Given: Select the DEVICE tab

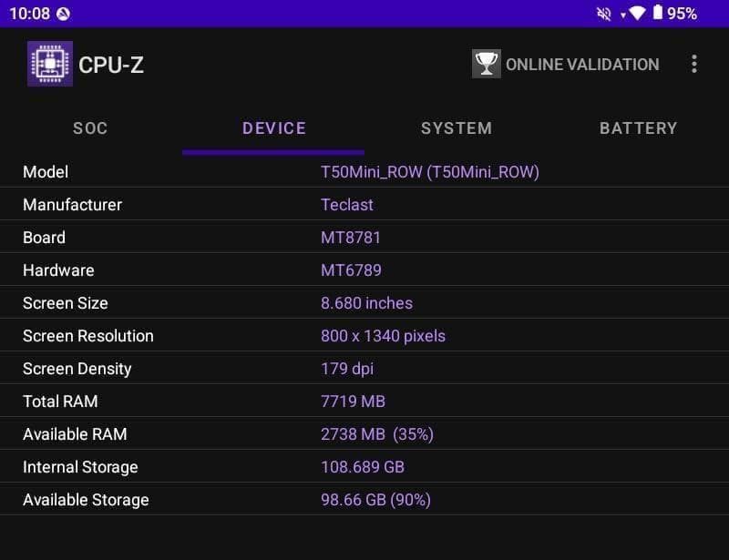Looking at the screenshot, I should tap(273, 128).
